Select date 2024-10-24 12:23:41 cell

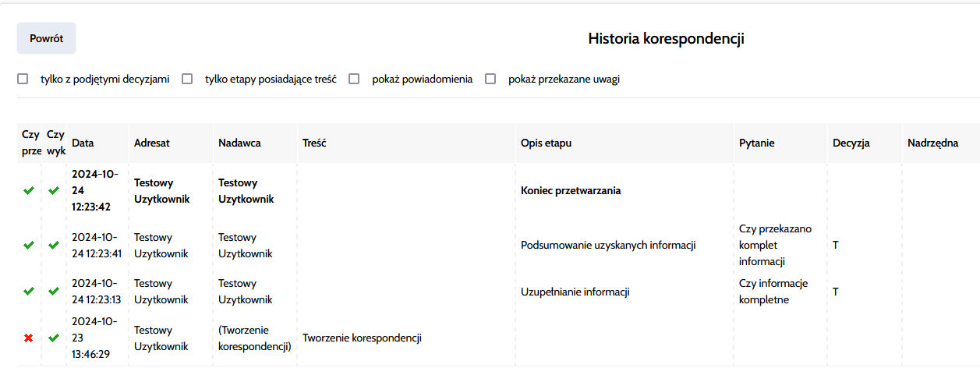pos(97,245)
